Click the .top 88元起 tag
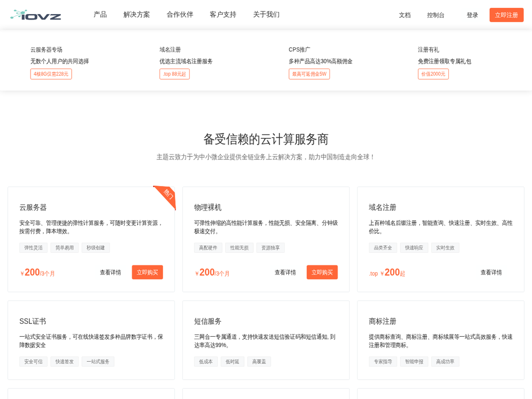The image size is (532, 399). point(175,74)
